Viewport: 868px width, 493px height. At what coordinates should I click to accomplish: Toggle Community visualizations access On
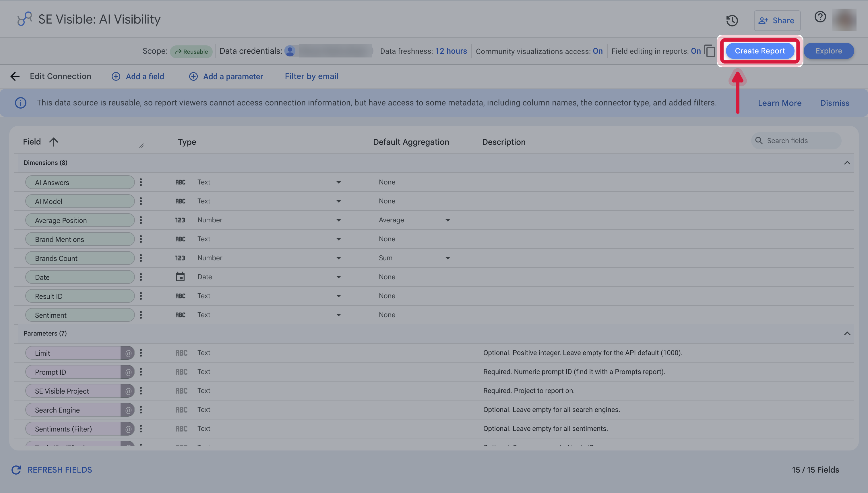coord(598,51)
